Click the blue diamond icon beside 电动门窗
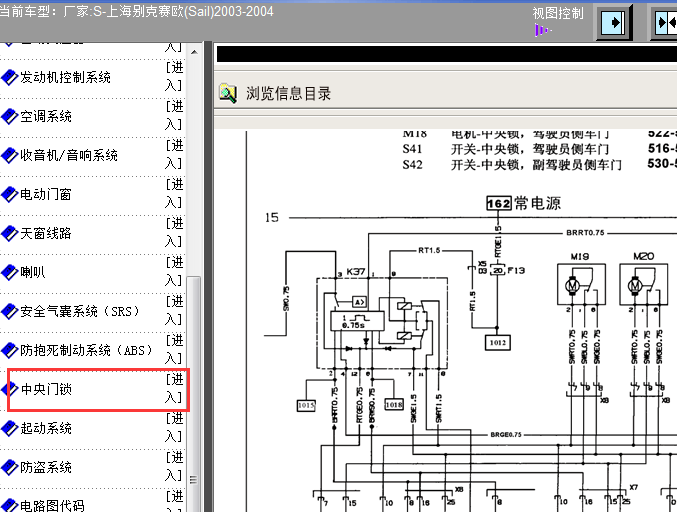677x512 pixels. click(10, 194)
